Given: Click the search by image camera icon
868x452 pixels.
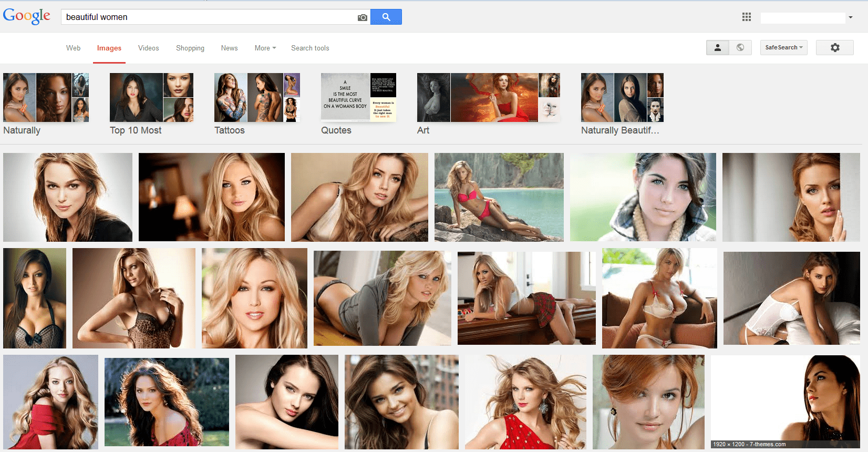Looking at the screenshot, I should (362, 17).
